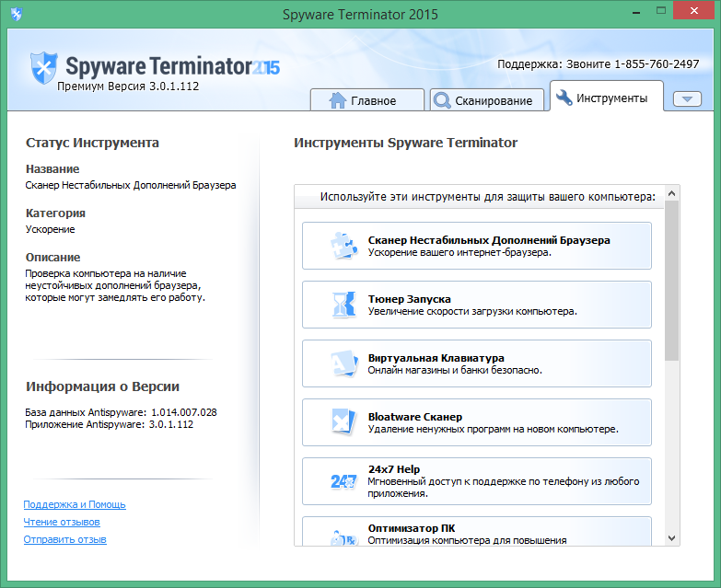Screen dimensions: 721x588
Task: Click the Инструменты Spyware Terminator heading
Action: point(405,143)
